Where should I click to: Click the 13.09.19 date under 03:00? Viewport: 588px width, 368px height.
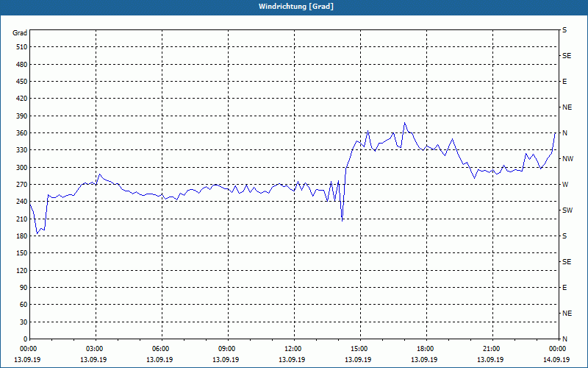click(93, 360)
